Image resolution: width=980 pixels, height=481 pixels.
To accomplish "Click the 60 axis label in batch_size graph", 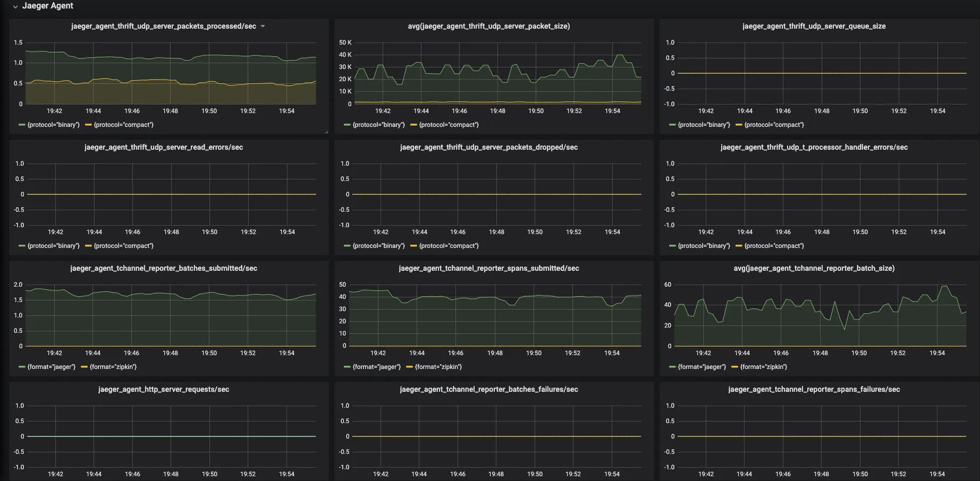I will click(x=668, y=285).
